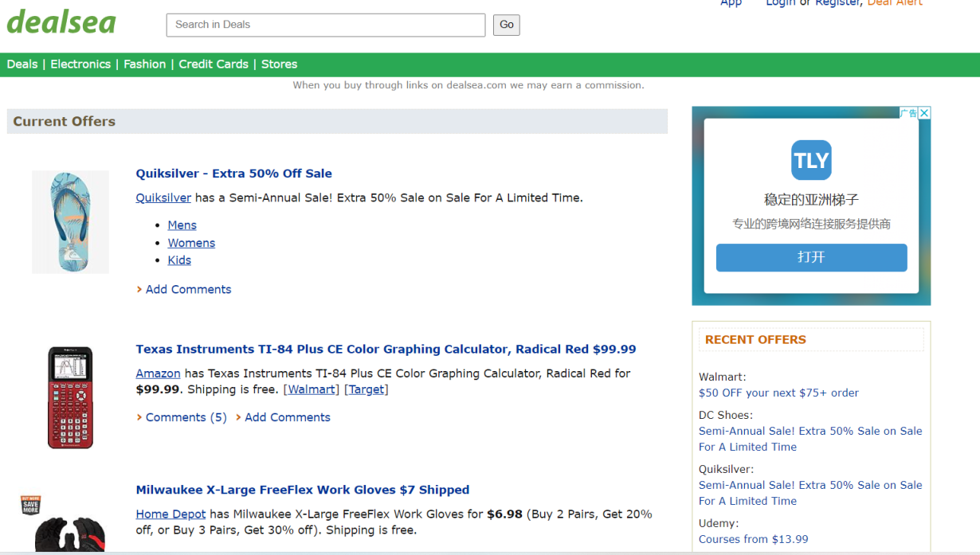View Comments (5) on the calculator deal
This screenshot has height=555, width=980.
point(186,417)
